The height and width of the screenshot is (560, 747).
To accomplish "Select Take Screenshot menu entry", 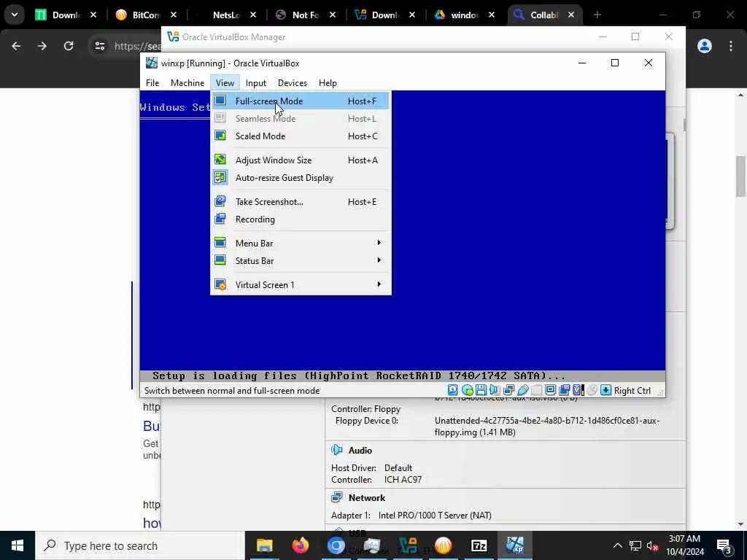I will point(301,201).
